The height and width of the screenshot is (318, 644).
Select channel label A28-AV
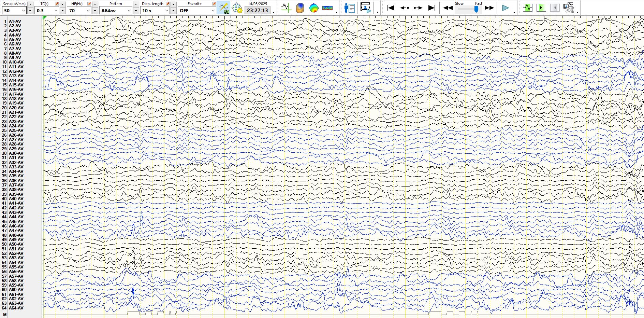[x=16, y=144]
